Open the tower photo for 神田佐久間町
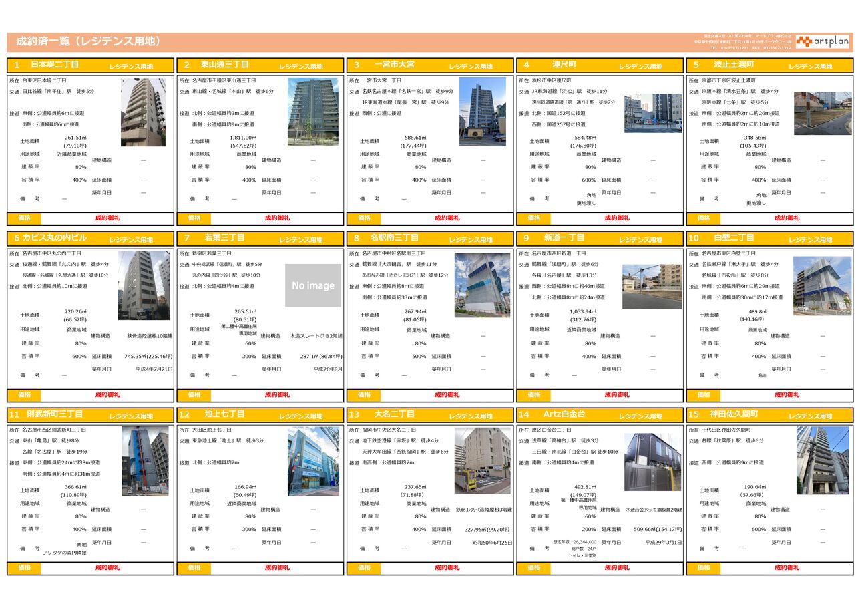 coord(823,461)
